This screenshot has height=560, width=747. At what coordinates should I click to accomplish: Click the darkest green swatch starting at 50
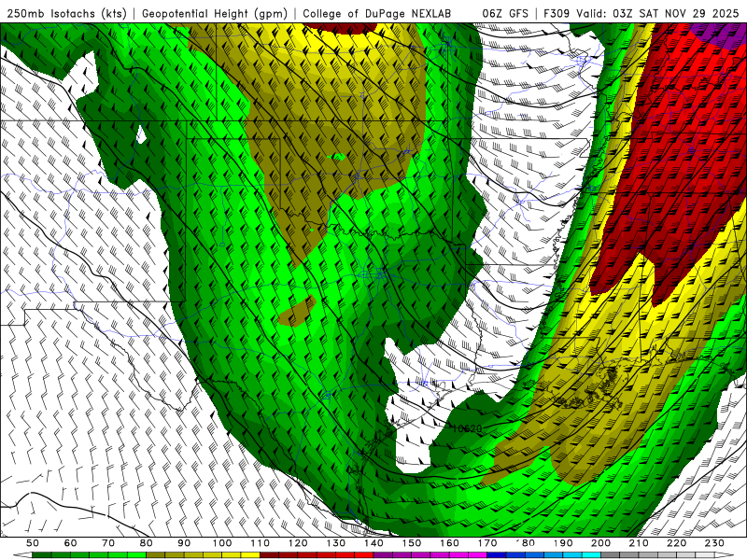(41, 555)
